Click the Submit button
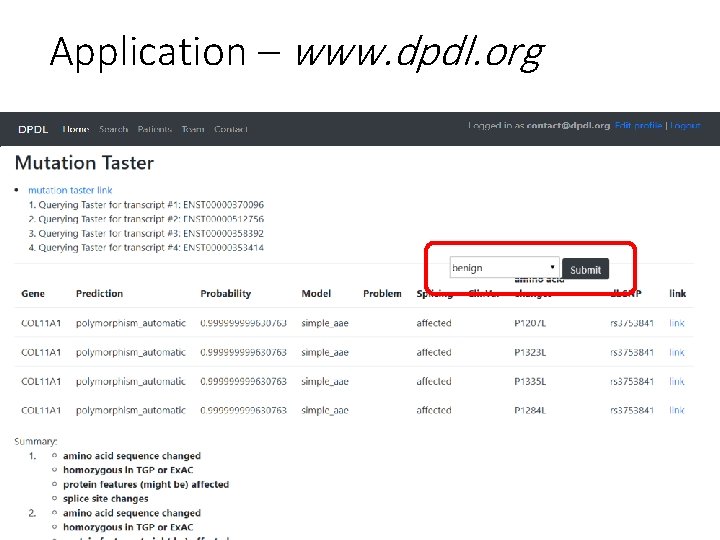Image resolution: width=720 pixels, height=540 pixels. point(585,270)
